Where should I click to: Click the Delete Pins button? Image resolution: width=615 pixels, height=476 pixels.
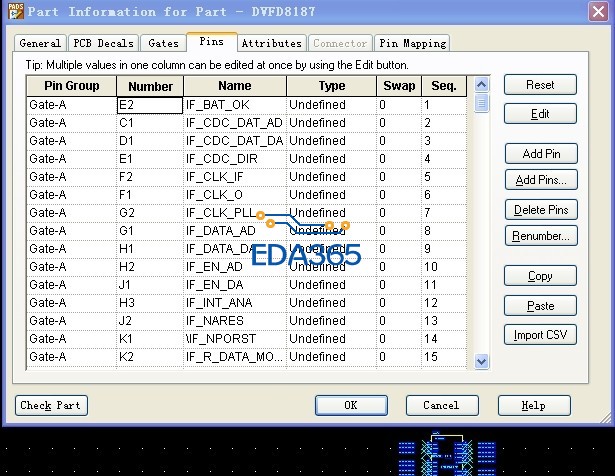pos(541,210)
